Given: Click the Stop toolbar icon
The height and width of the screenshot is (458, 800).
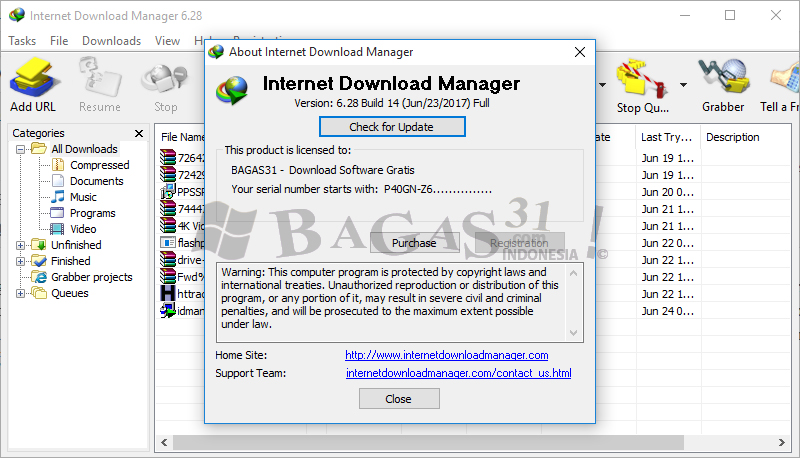Looking at the screenshot, I should [165, 79].
